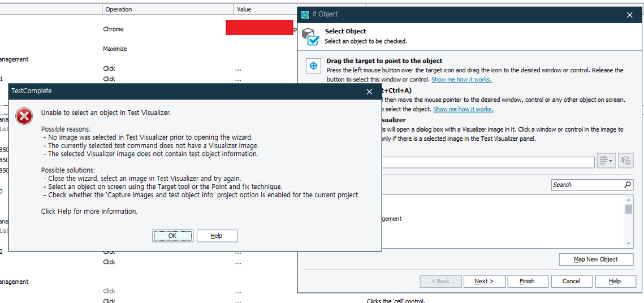
Task: Click Help button in If Object wizard
Action: tap(615, 282)
